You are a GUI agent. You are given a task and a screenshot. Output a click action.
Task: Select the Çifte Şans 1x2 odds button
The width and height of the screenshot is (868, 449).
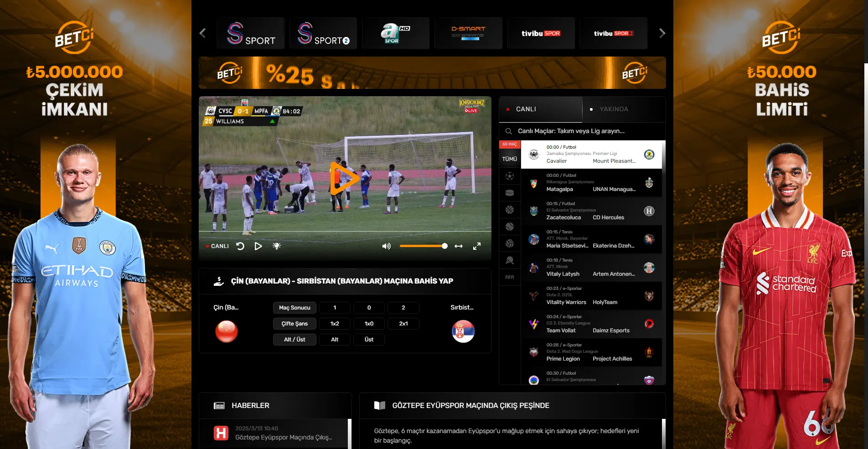334,324
